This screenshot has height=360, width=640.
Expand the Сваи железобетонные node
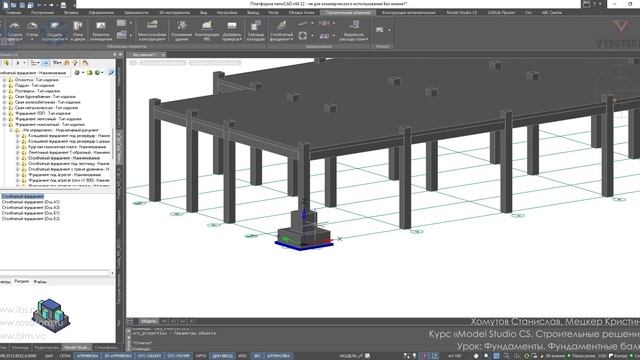pos(4,102)
